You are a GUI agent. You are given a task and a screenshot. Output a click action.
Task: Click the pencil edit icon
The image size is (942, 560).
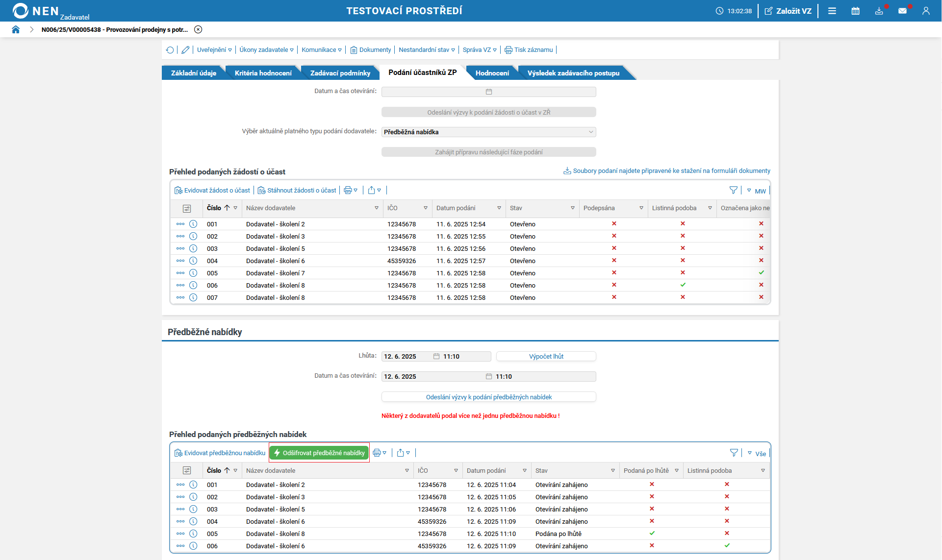185,50
